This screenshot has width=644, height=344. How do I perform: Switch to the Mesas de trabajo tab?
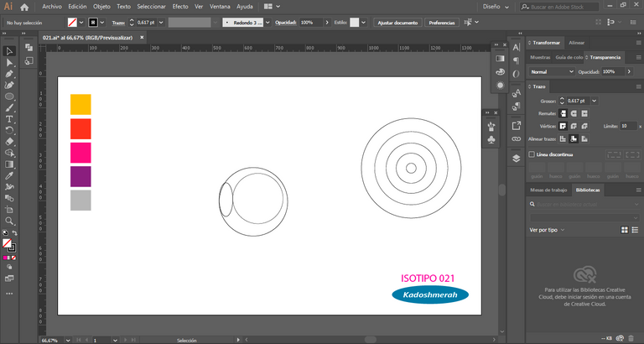click(x=548, y=190)
